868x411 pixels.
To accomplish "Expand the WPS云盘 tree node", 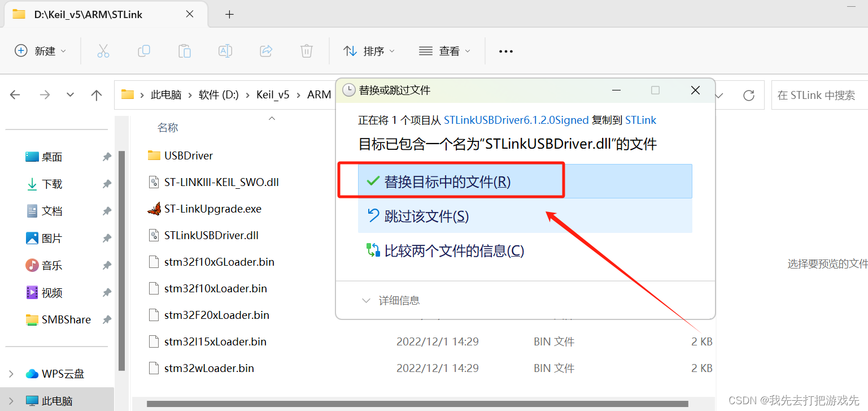I will point(11,374).
